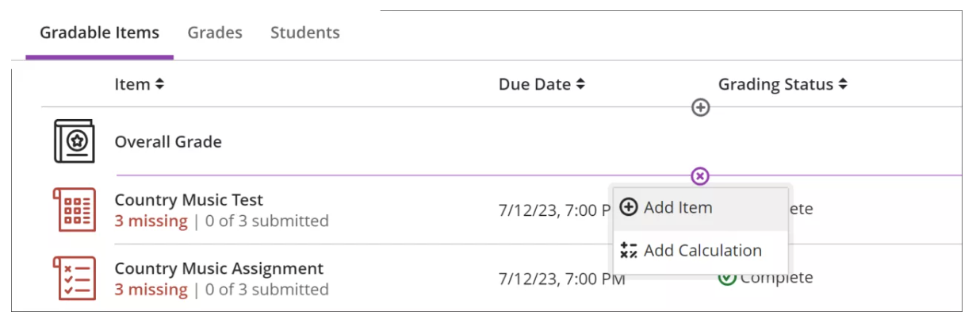Click "3 missing" under Country Music Test
The width and height of the screenshot is (980, 327).
pos(151,221)
